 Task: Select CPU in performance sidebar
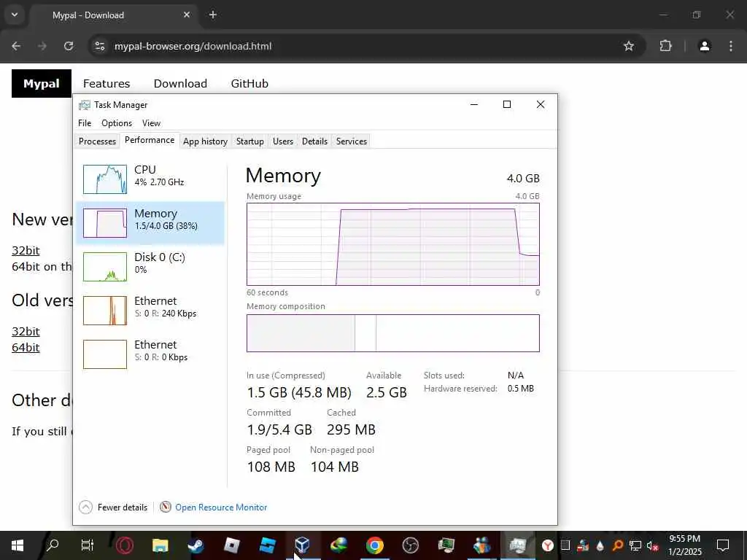[x=150, y=179]
